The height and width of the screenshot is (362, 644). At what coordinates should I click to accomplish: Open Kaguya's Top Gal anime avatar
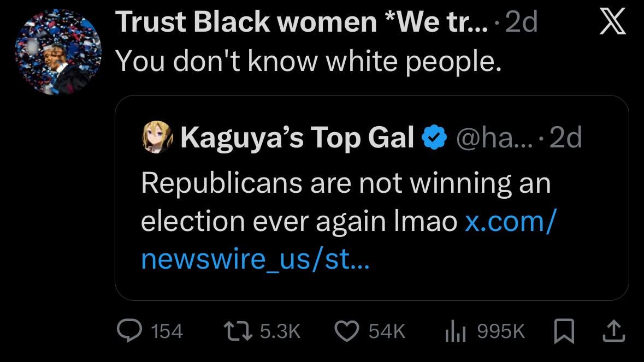(x=157, y=137)
